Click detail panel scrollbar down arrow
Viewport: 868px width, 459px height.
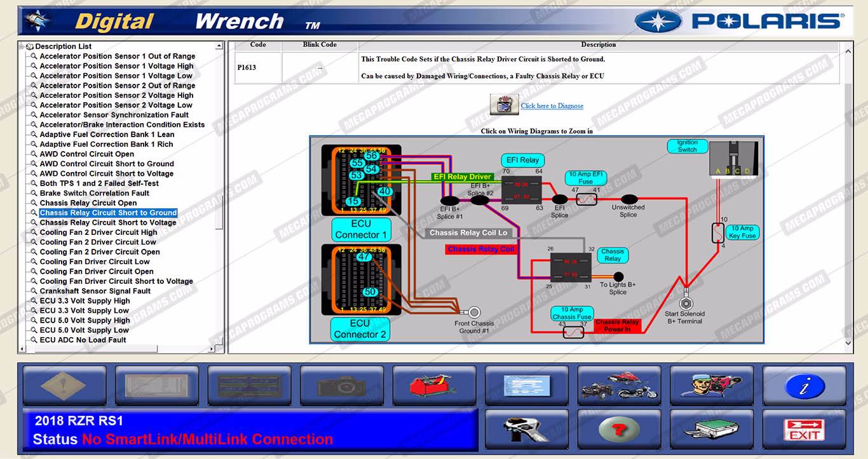848,343
